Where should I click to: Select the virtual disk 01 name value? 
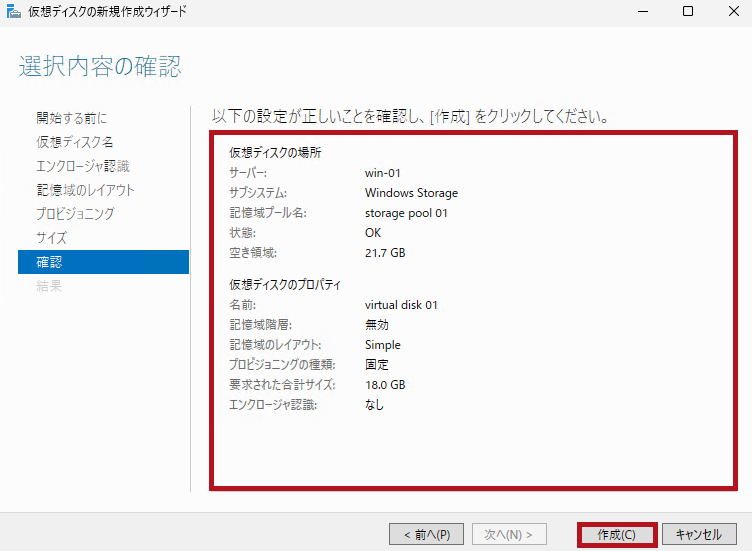(401, 305)
